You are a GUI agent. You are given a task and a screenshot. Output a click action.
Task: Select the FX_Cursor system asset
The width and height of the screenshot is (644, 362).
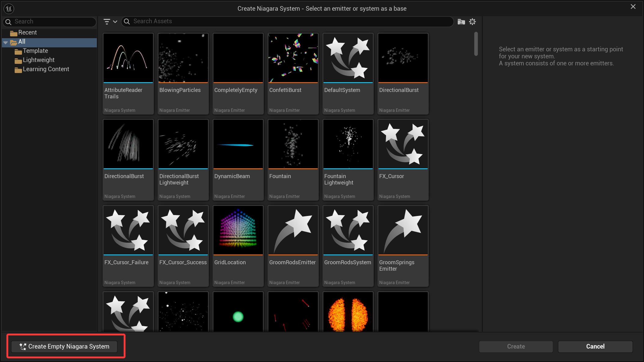tap(403, 144)
